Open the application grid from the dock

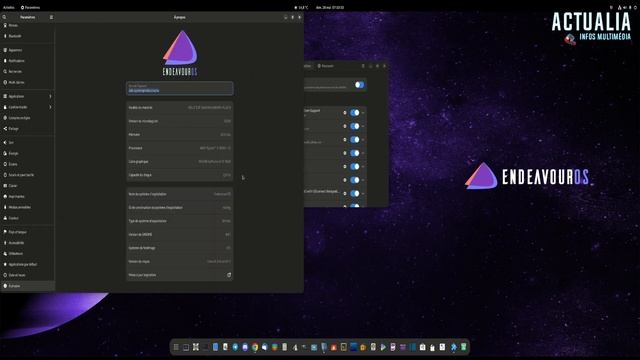[x=176, y=347]
